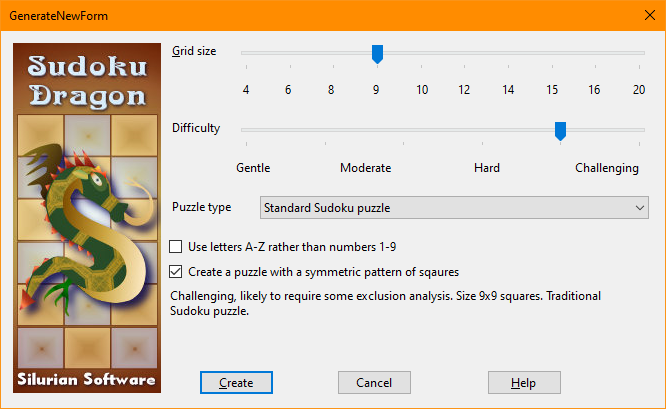Click the 14 label under the Grid size slider
The image size is (666, 409).
508,90
